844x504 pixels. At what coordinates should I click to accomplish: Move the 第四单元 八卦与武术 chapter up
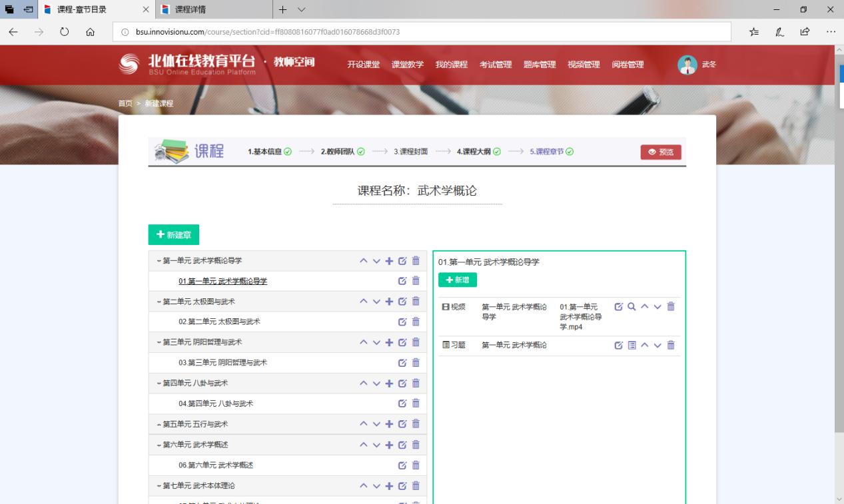(363, 383)
